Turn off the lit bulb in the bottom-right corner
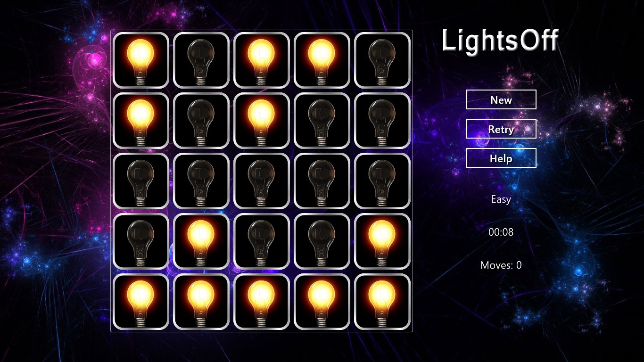644x362 pixels. point(382,302)
